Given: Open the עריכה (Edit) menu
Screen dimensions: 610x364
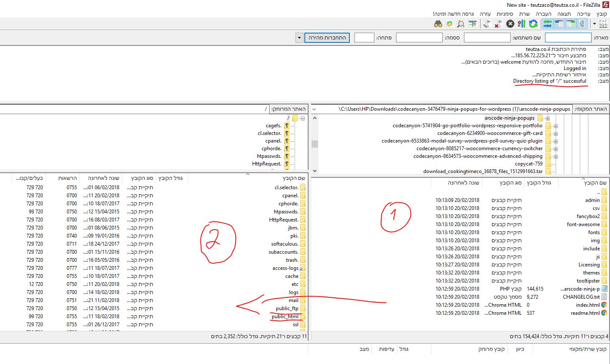Looking at the screenshot, I should [x=584, y=14].
